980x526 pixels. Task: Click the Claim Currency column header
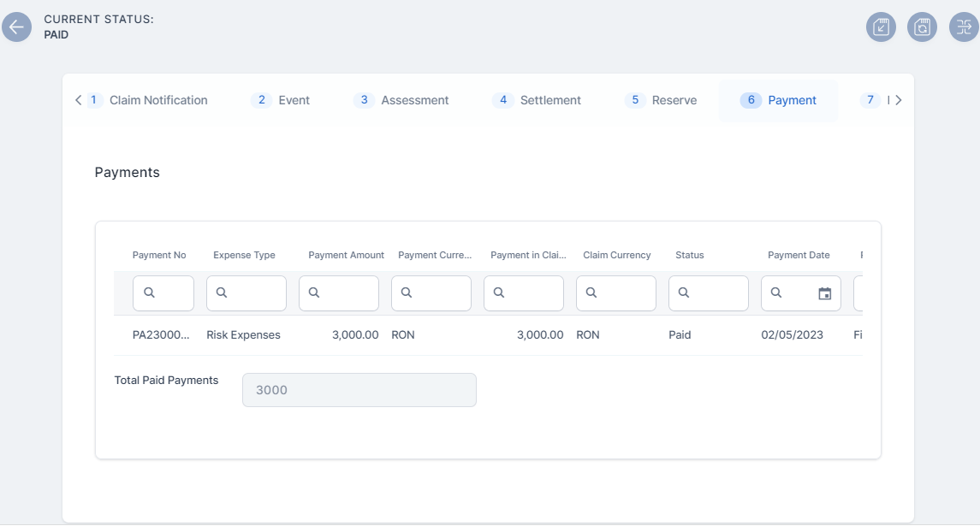(x=616, y=255)
